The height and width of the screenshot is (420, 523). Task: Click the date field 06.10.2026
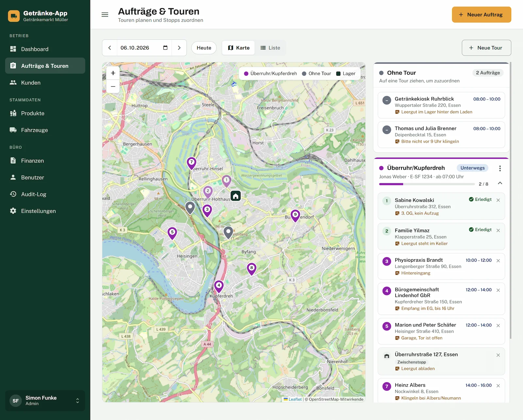(144, 48)
